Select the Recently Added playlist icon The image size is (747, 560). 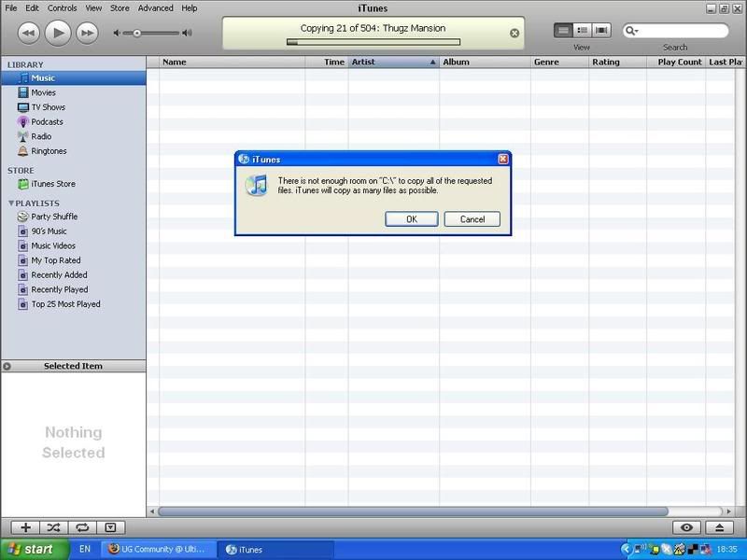pyautogui.click(x=22, y=275)
